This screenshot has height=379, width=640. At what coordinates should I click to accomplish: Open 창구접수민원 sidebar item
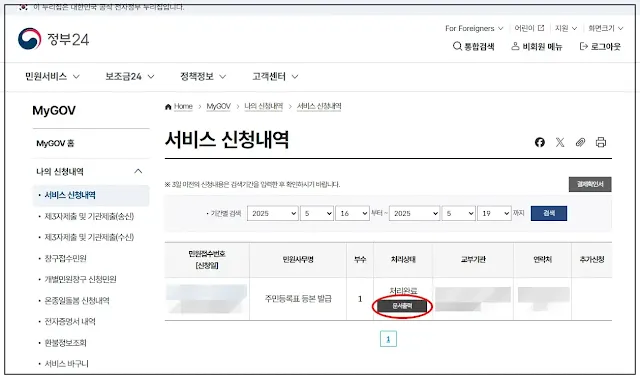click(x=65, y=258)
